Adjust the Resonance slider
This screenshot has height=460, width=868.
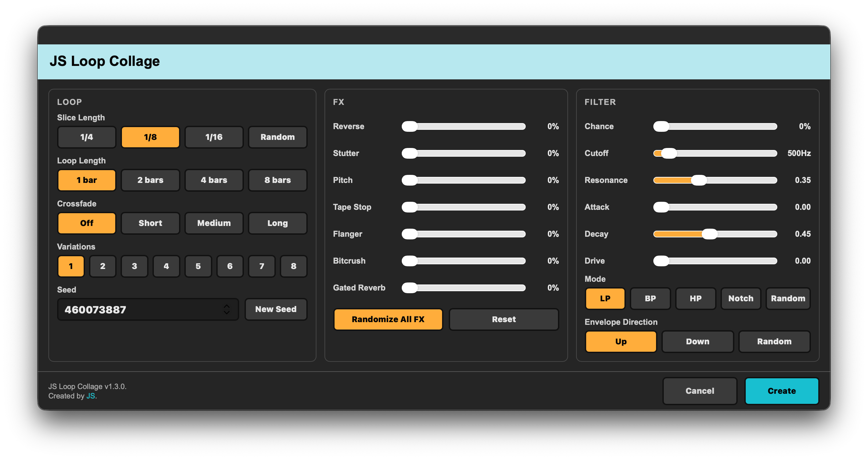click(x=715, y=180)
